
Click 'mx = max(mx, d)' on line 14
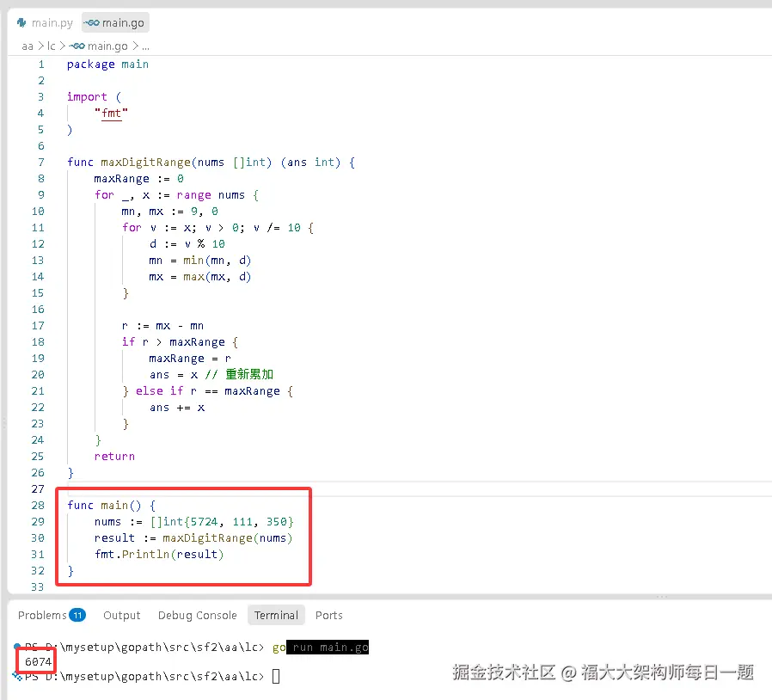(200, 276)
